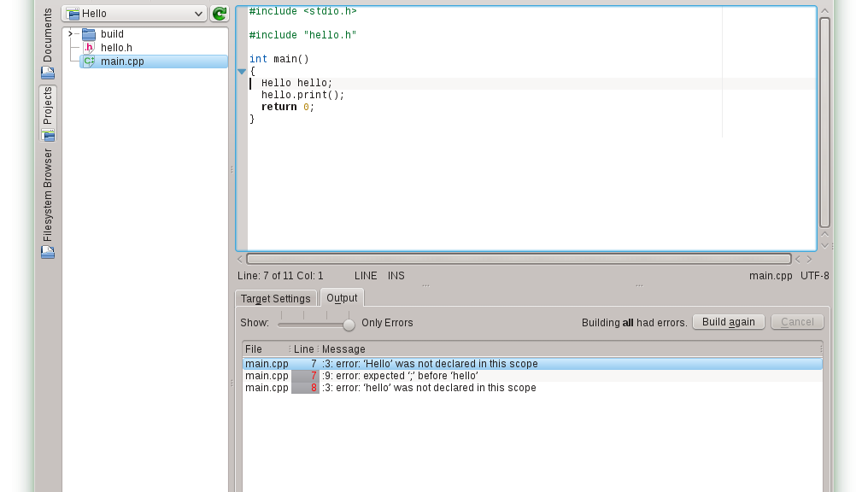Click the build folder icon
868x492 pixels.
(x=89, y=34)
